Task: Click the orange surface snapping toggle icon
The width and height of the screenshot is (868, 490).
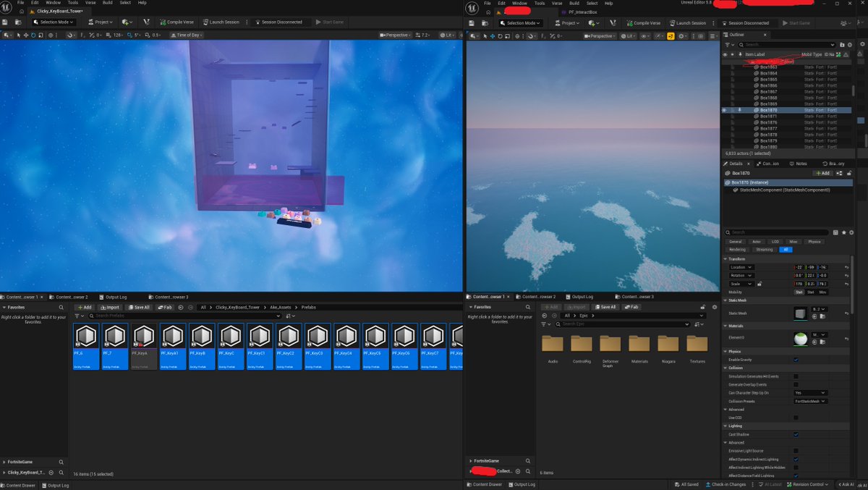Action: point(671,35)
